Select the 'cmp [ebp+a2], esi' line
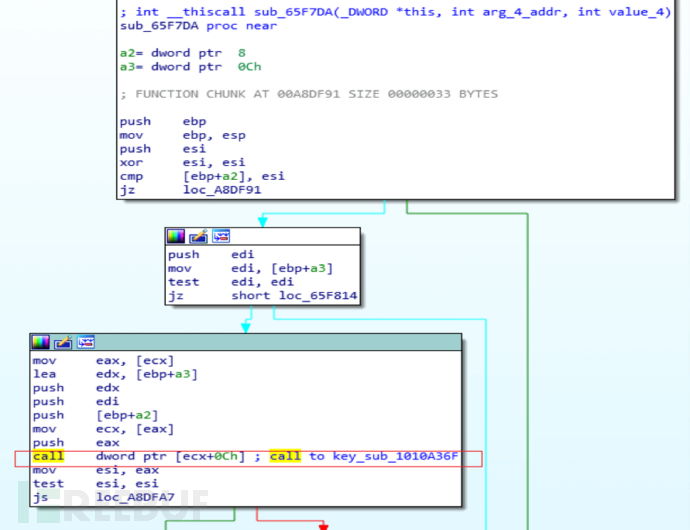690x530 pixels. pyautogui.click(x=202, y=176)
